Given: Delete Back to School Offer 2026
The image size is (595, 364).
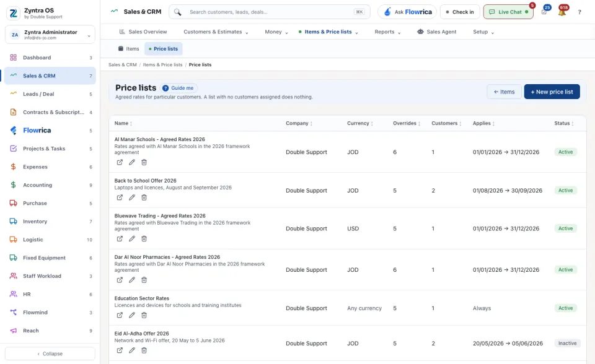Looking at the screenshot, I should tap(144, 197).
